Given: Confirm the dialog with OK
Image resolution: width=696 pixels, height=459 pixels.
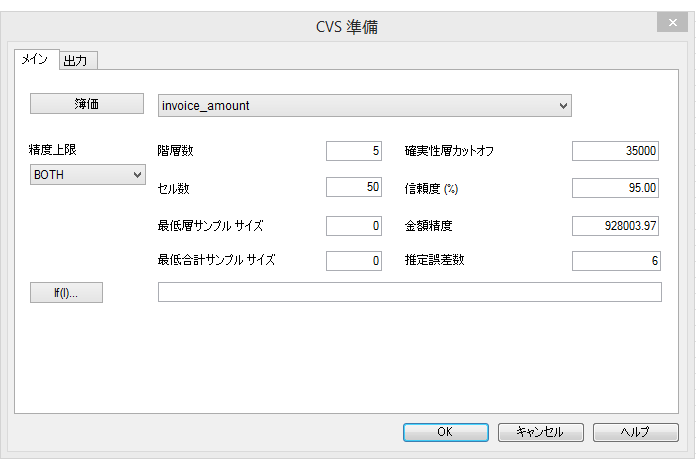Looking at the screenshot, I should click(x=445, y=432).
